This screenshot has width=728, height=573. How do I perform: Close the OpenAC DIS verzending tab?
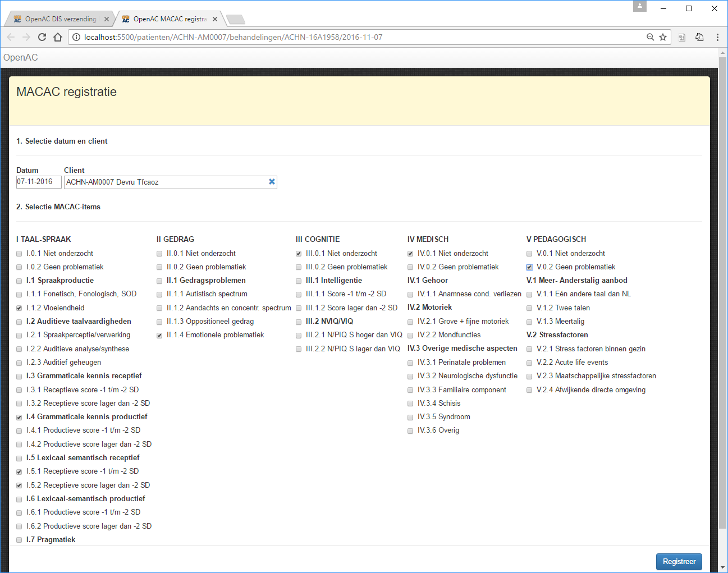tap(107, 19)
